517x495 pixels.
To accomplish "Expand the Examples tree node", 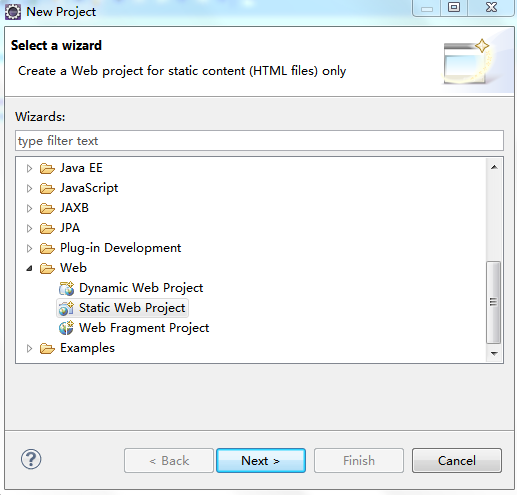I will tap(29, 348).
